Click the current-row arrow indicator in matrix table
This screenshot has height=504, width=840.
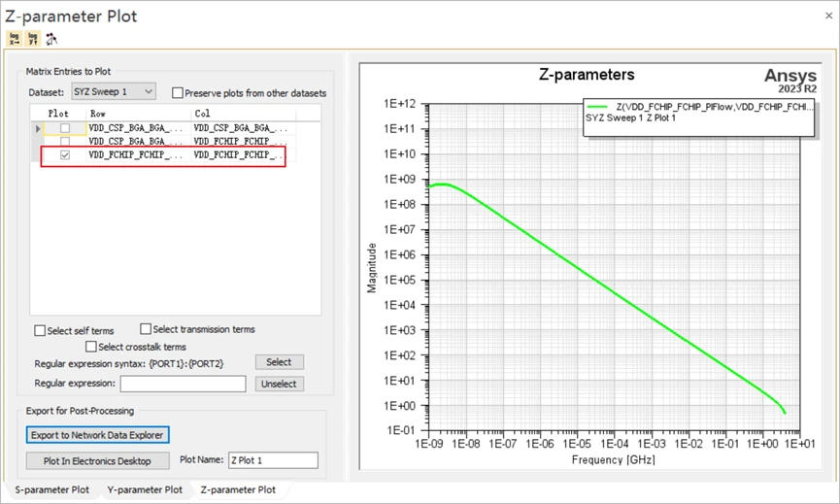click(38, 128)
